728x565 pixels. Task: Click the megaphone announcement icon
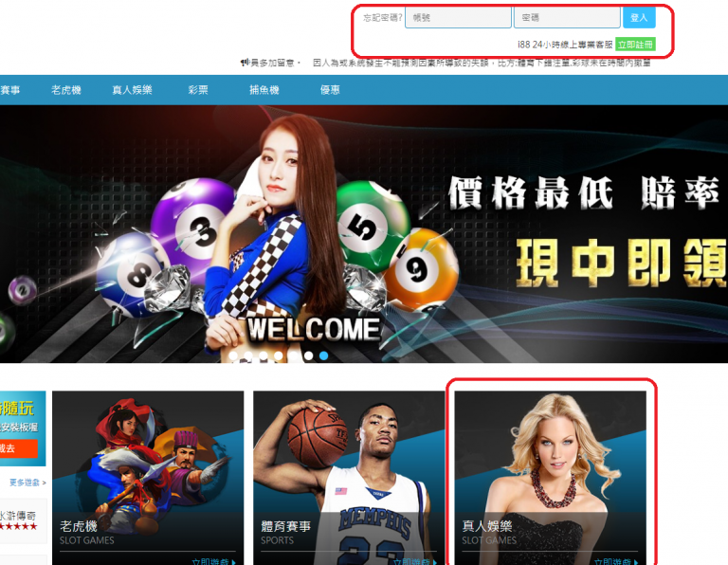(246, 63)
